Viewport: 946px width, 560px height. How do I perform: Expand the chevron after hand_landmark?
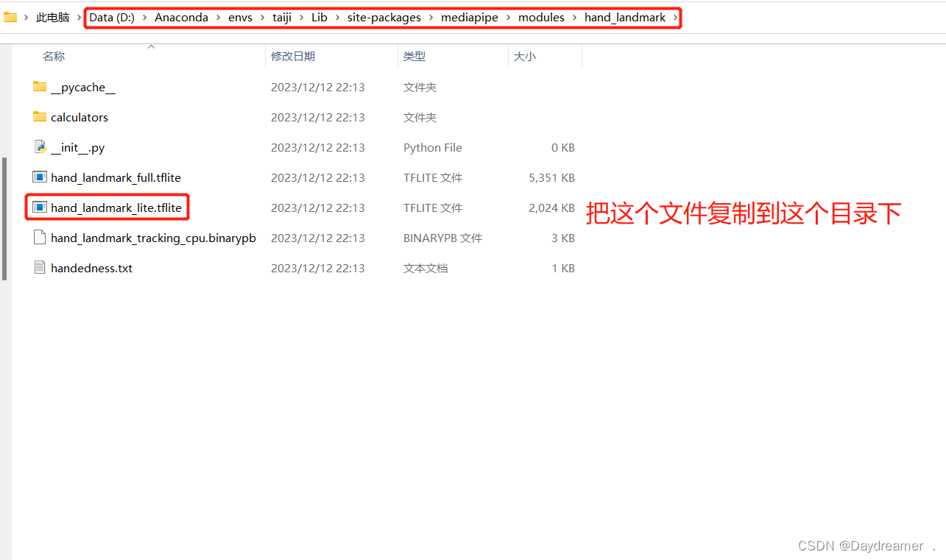(x=675, y=18)
